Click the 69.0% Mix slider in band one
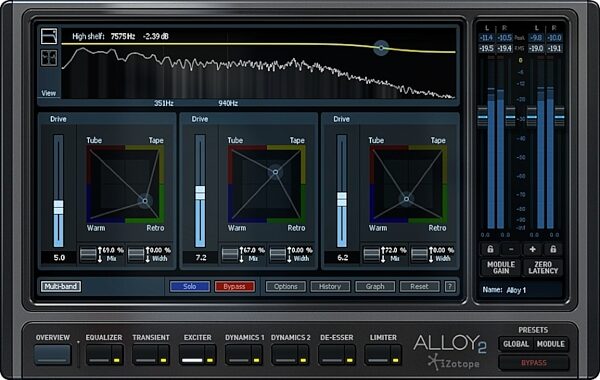 point(88,254)
